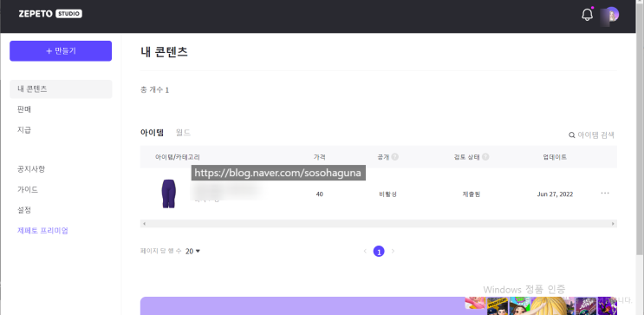Click the 제출됨 review status cell
This screenshot has width=644, height=315.
click(472, 194)
